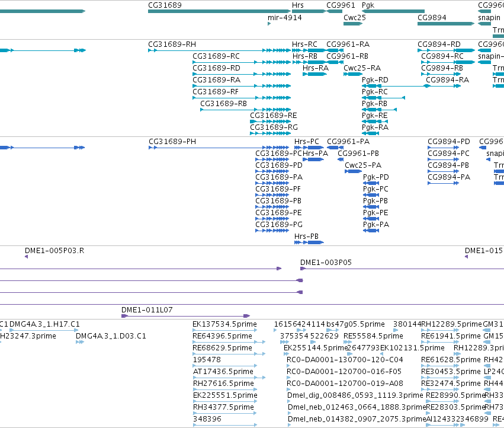Click the Hrs gene label
This screenshot has width=504, height=428.
coord(298,5)
